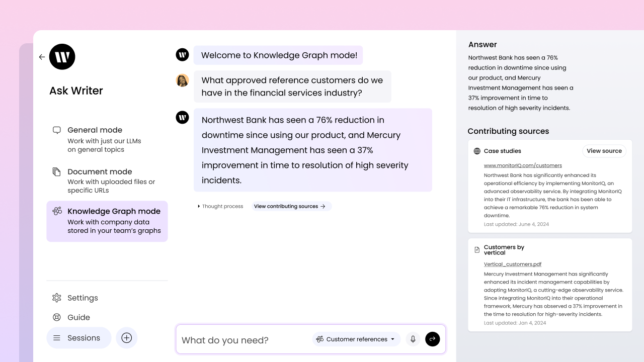Open the www.monitorIQ.com/customers link
This screenshot has height=362, width=644.
[523, 165]
